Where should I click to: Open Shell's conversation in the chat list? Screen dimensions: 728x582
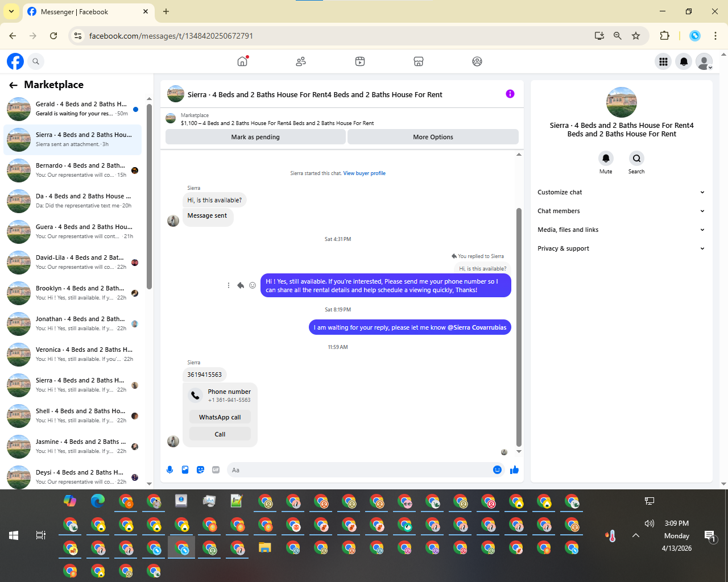point(73,416)
